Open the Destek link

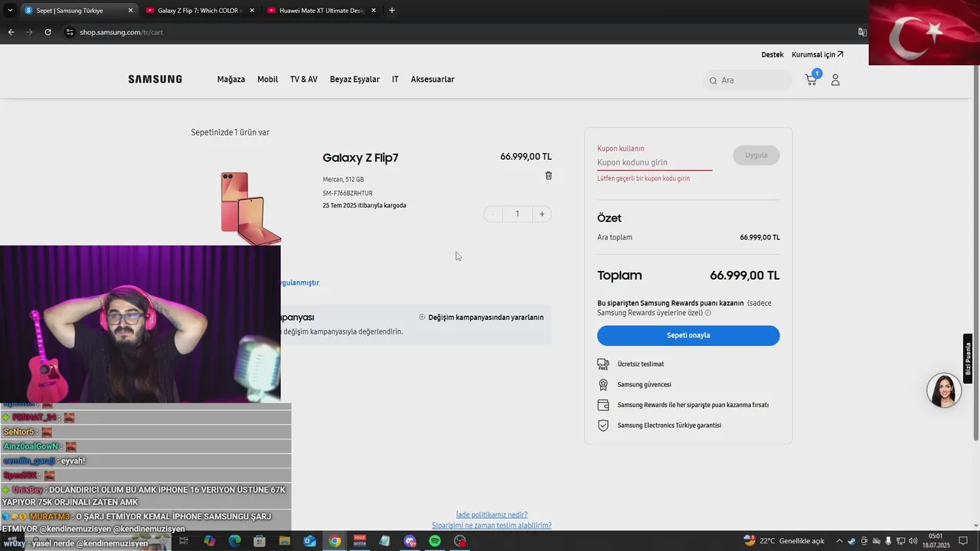[x=773, y=54]
